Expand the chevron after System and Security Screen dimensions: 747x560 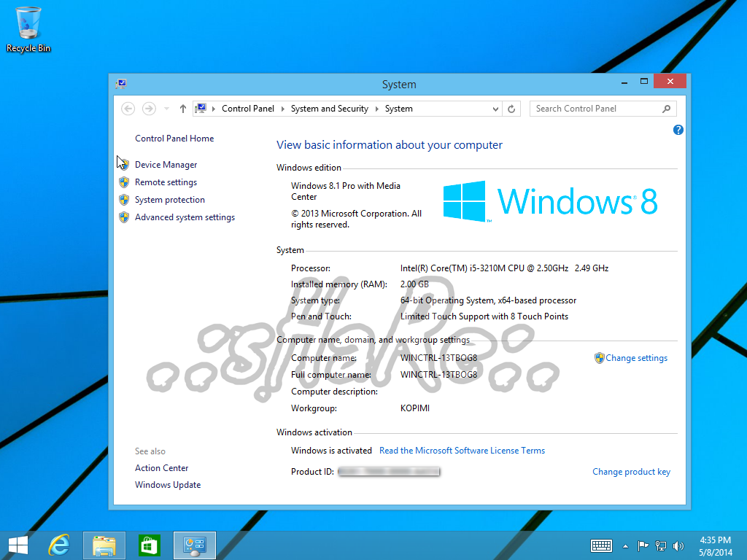click(377, 109)
